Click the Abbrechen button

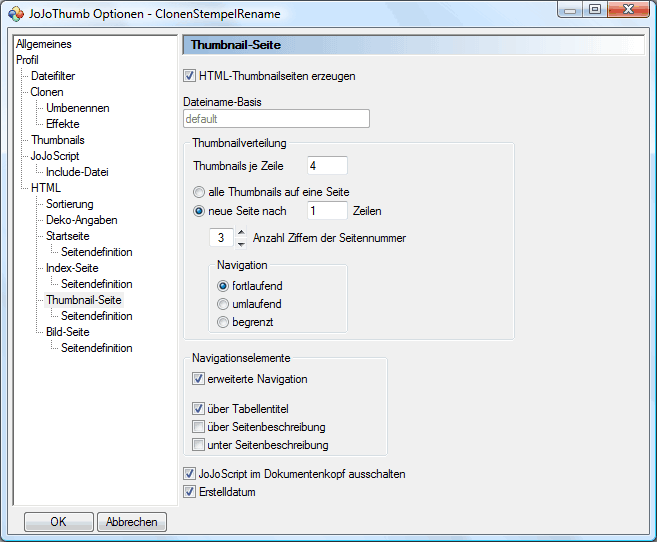coord(132,522)
